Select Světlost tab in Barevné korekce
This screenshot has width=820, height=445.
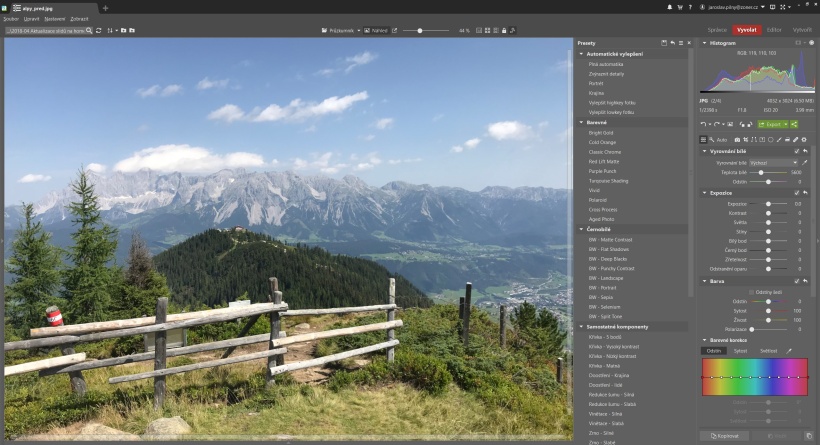[768, 351]
